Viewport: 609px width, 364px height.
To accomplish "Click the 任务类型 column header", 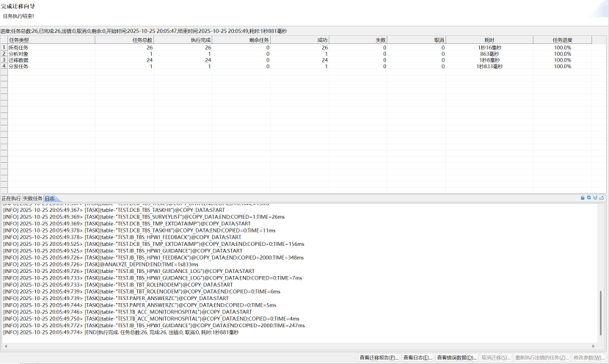I will pos(51,40).
